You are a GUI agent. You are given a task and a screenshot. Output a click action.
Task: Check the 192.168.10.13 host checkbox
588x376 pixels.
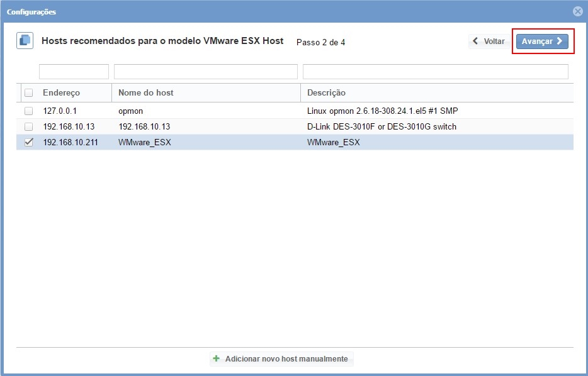click(28, 126)
